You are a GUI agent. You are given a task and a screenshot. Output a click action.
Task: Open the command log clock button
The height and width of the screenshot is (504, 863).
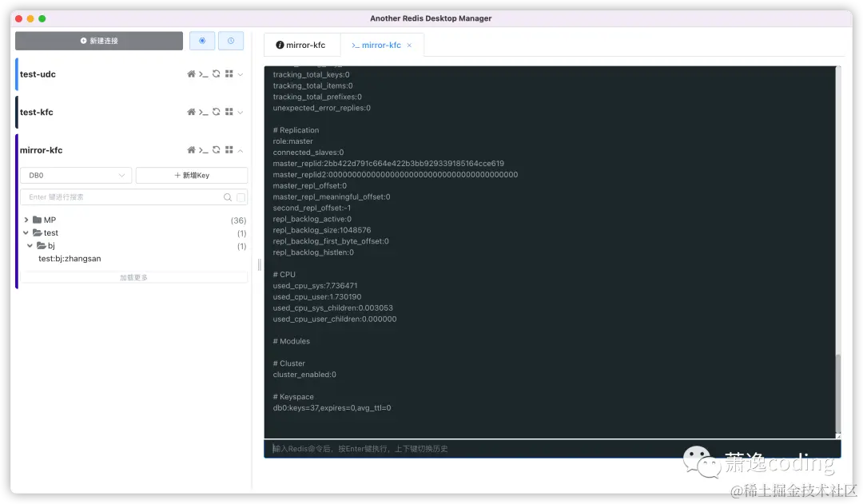tap(231, 41)
